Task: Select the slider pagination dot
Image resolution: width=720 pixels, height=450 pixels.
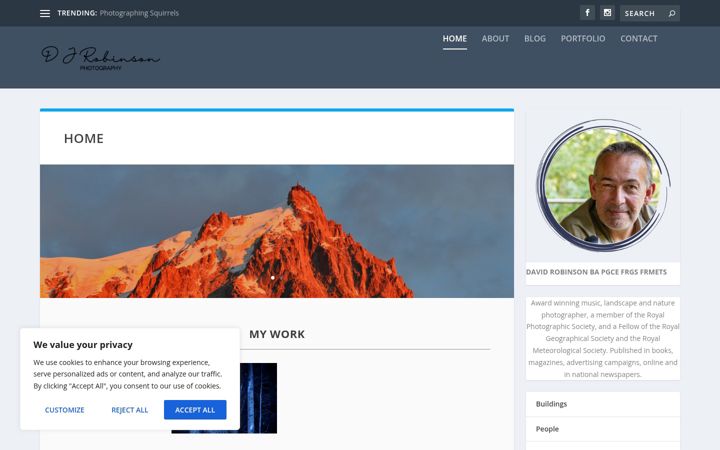Action: click(273, 277)
